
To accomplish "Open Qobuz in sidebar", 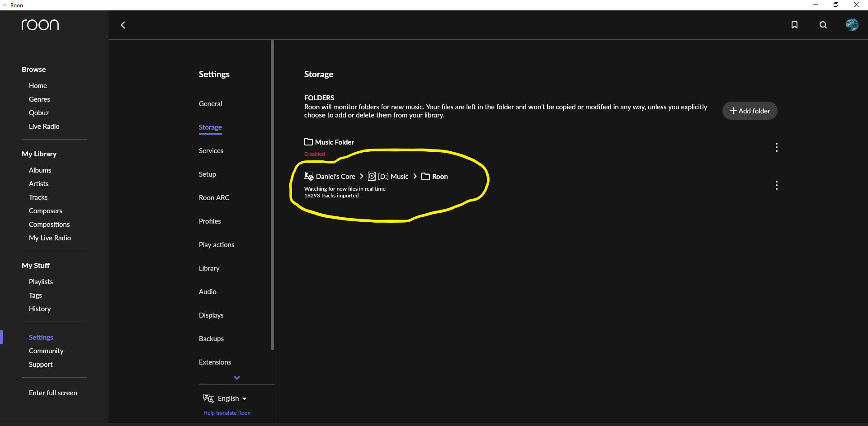I will coord(39,113).
